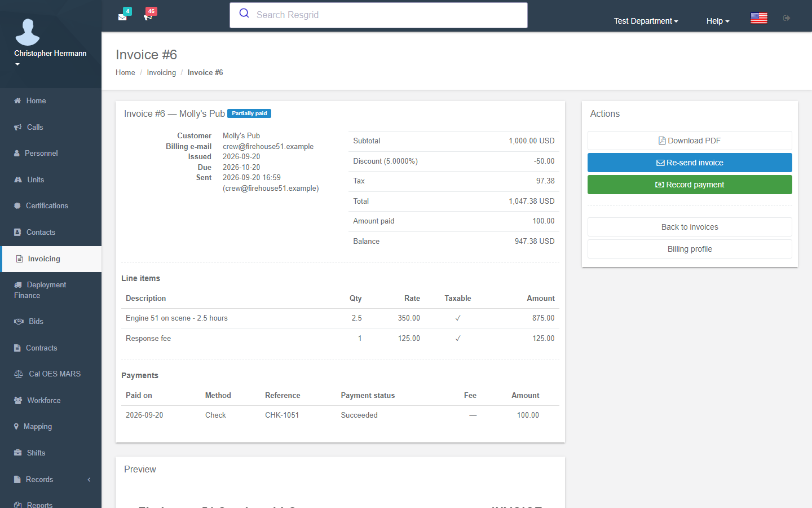The image size is (812, 508).
Task: Click the Cal OES MARS scales icon
Action: tap(19, 374)
